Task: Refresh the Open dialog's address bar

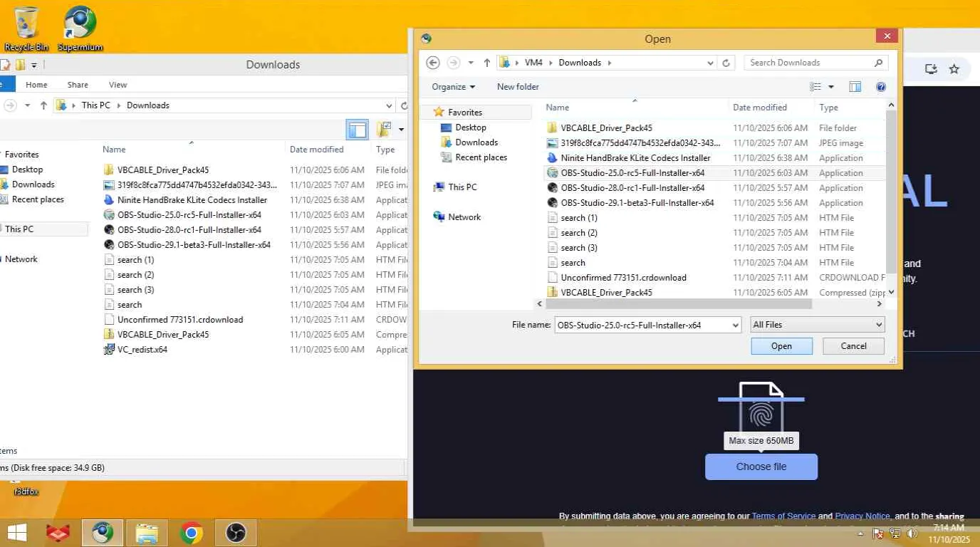Action: click(726, 63)
